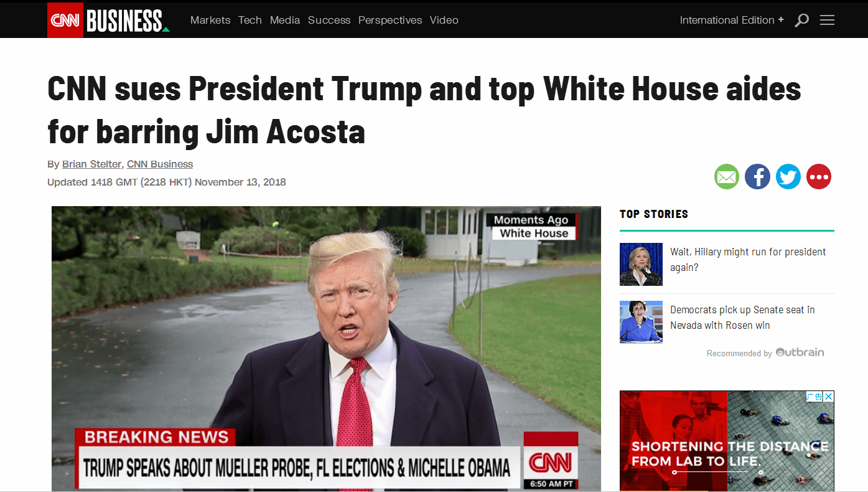Open Hillary might run for president story
The image size is (868, 492).
748,260
